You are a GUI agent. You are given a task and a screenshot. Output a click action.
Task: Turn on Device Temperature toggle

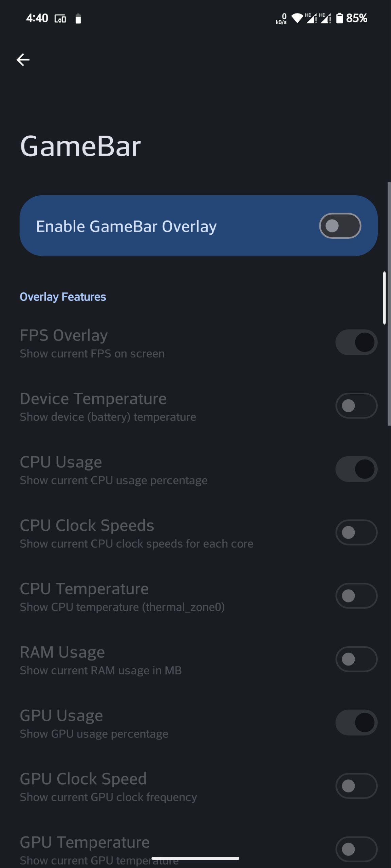coord(356,406)
